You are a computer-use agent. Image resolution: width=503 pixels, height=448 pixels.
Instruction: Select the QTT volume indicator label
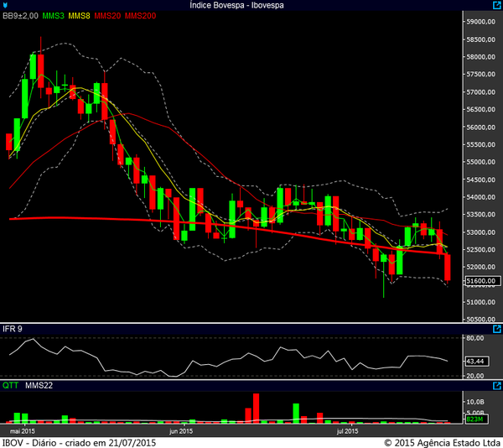pyautogui.click(x=10, y=387)
